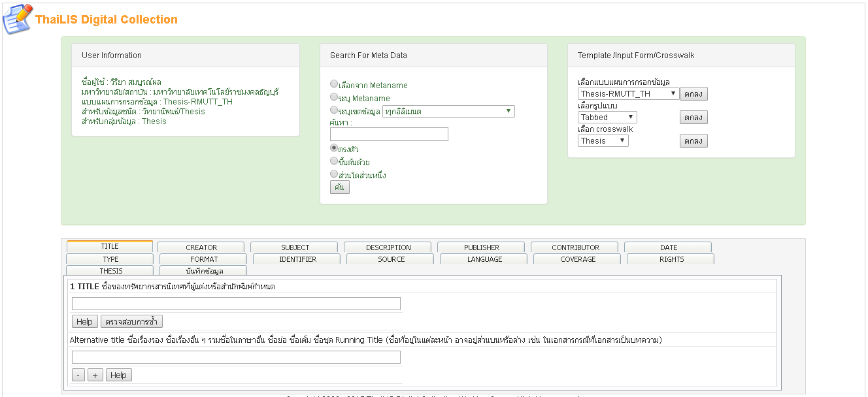Open the Thesis crosswalk dropdown
The image size is (868, 397).
603,141
